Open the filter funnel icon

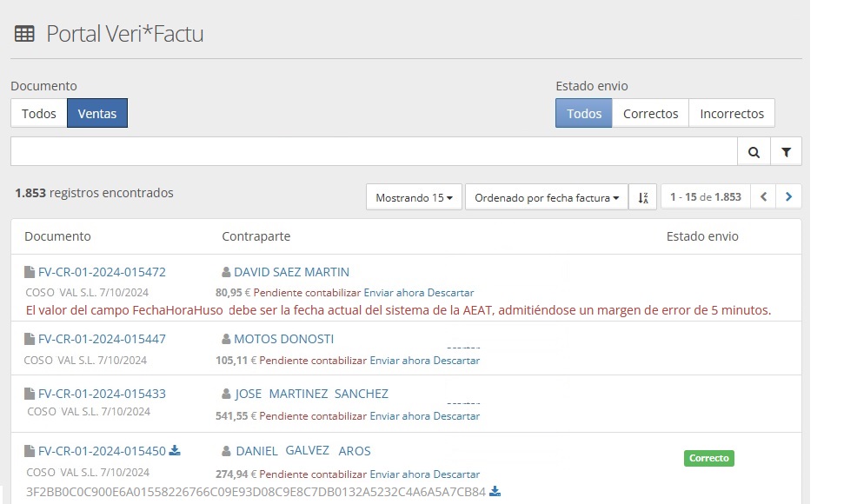[786, 152]
